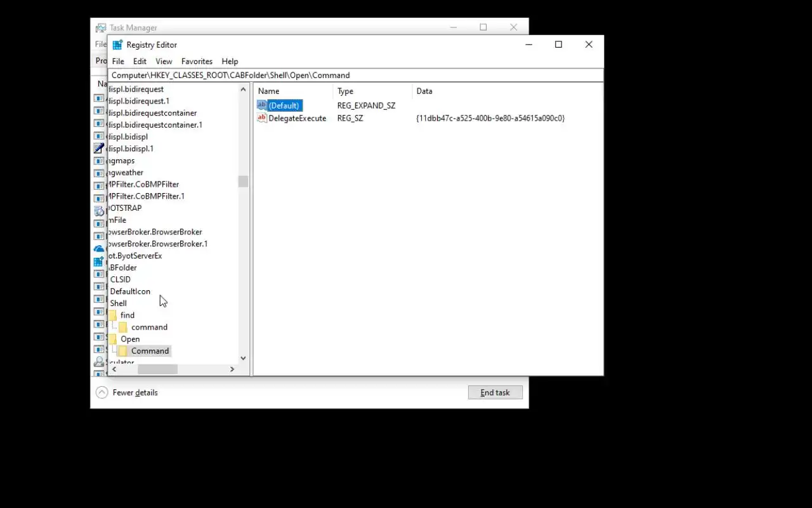
Task: Select the DelegateExecute value name
Action: click(x=298, y=118)
